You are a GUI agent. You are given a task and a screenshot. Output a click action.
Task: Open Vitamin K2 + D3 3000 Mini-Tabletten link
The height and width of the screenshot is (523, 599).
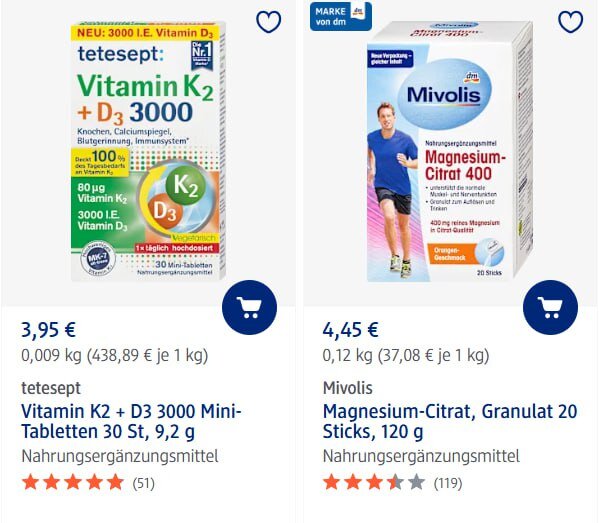(x=131, y=421)
